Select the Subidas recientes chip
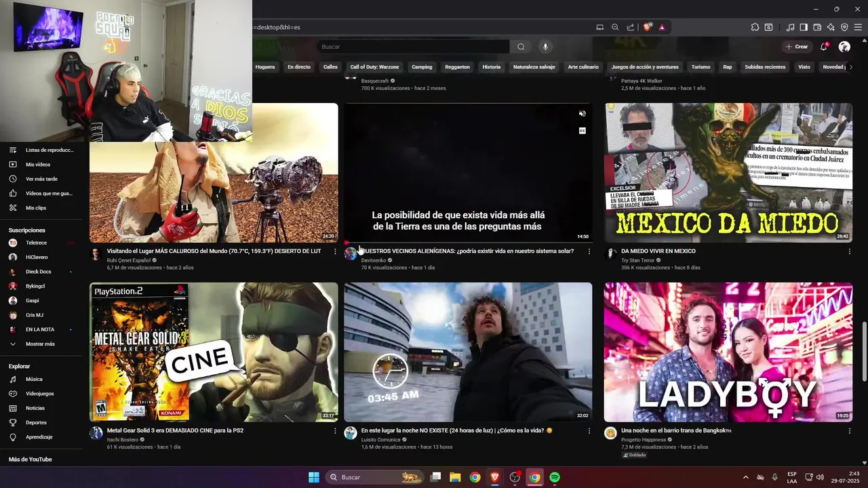The width and height of the screenshot is (868, 488). [765, 67]
